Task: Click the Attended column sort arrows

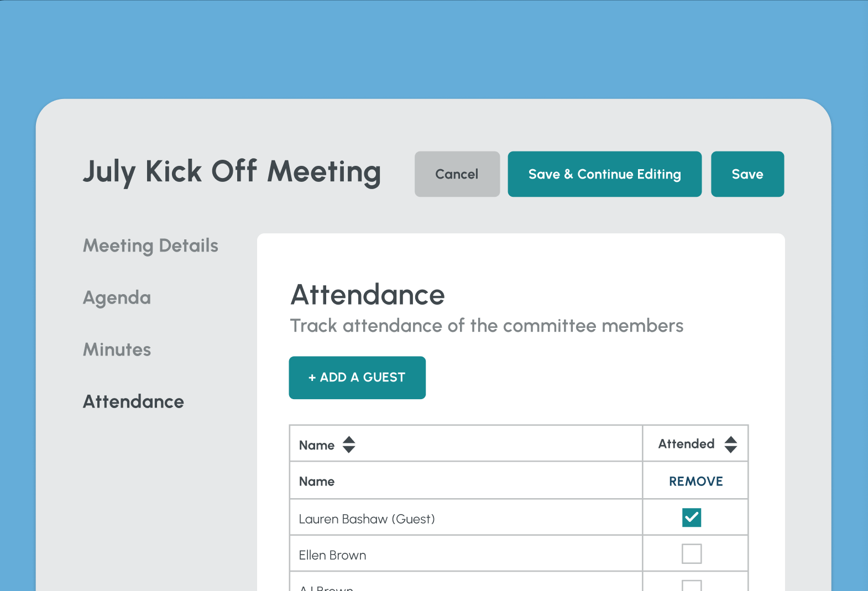Action: click(x=731, y=443)
